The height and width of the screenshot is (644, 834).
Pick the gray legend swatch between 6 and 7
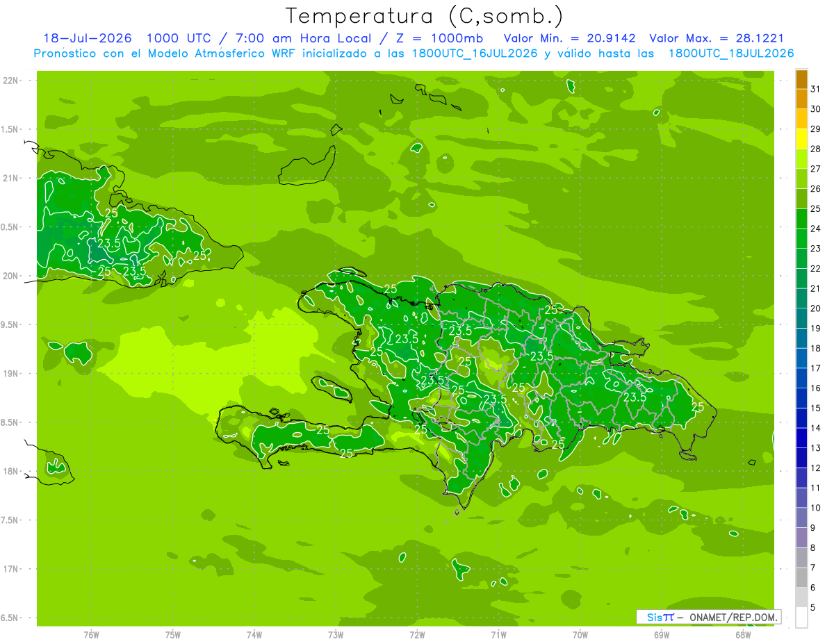click(x=801, y=578)
